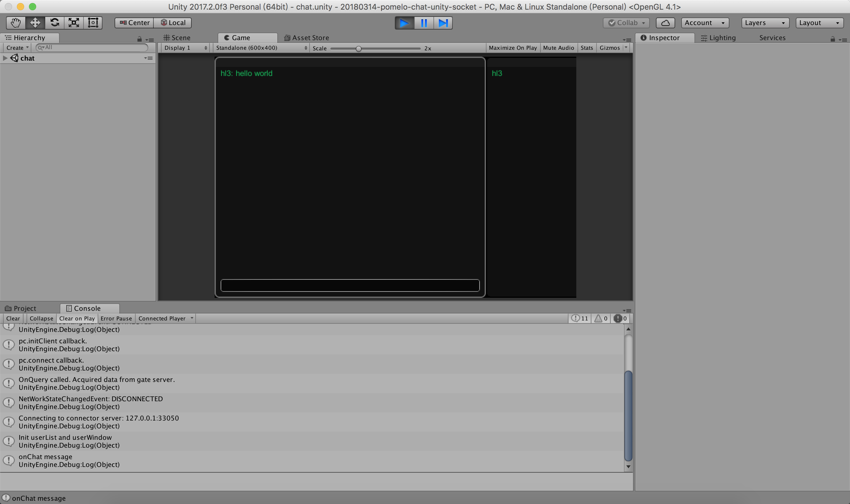Click the chat message input field
This screenshot has height=504, width=850.
[x=350, y=285]
